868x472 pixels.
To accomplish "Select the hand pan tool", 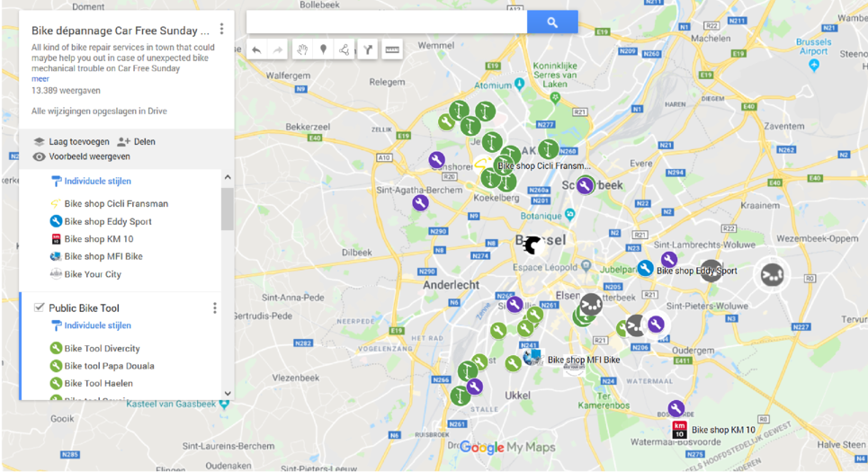I will tap(302, 50).
